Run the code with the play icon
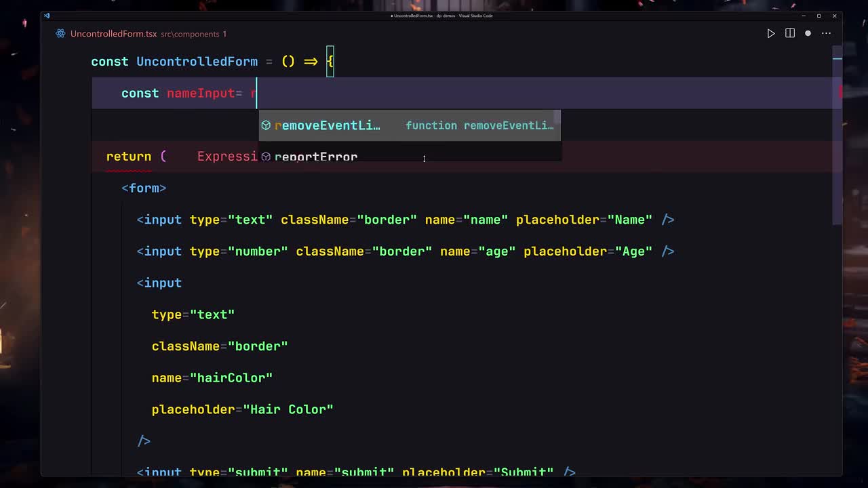This screenshot has width=868, height=488. (x=771, y=33)
